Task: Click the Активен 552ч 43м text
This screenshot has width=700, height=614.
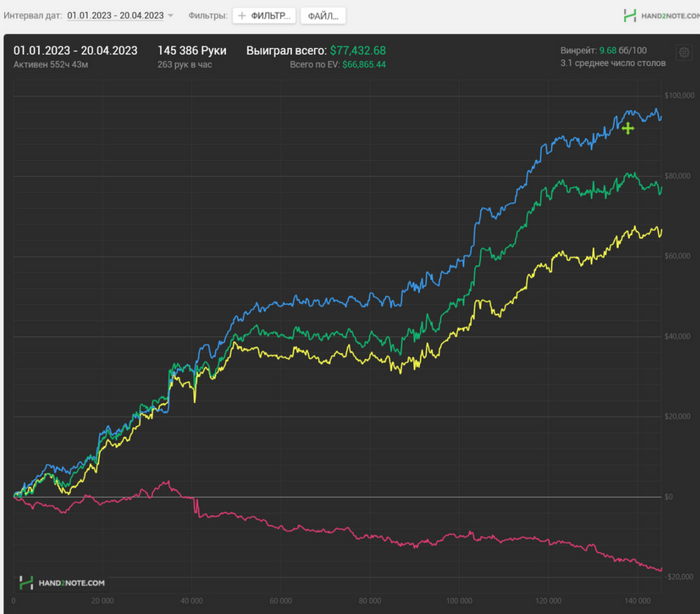Action: click(x=50, y=65)
